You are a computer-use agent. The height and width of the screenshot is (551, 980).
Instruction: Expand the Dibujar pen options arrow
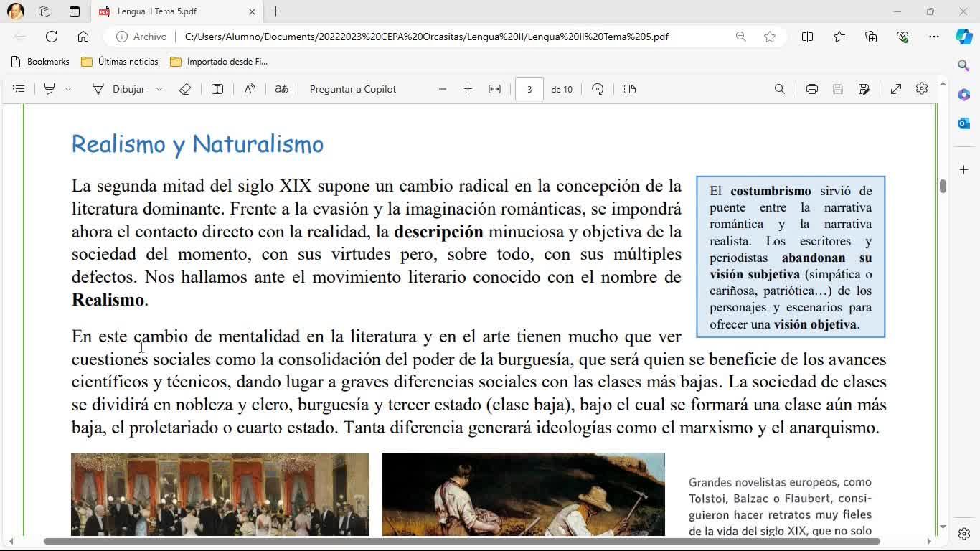click(x=159, y=89)
